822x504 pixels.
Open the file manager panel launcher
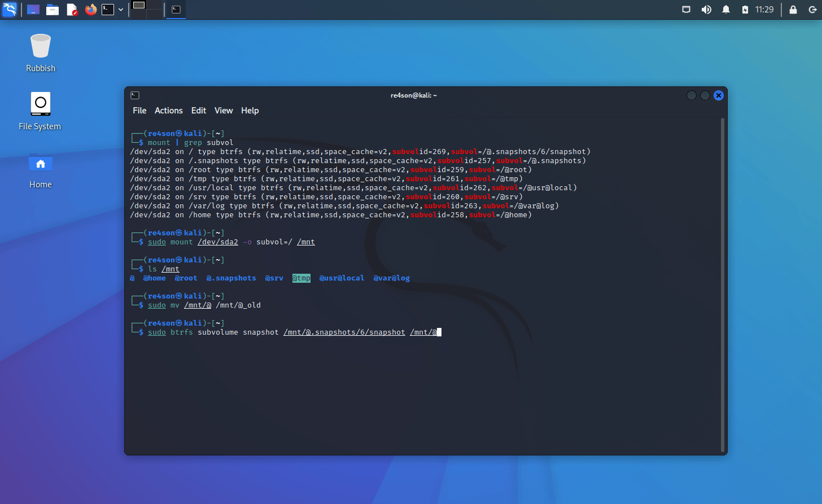click(53, 10)
